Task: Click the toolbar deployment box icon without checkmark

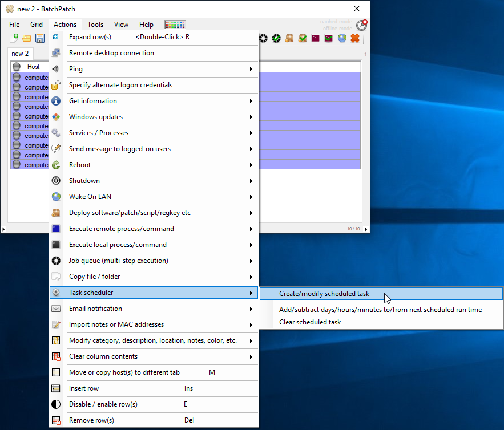Action: pos(289,39)
